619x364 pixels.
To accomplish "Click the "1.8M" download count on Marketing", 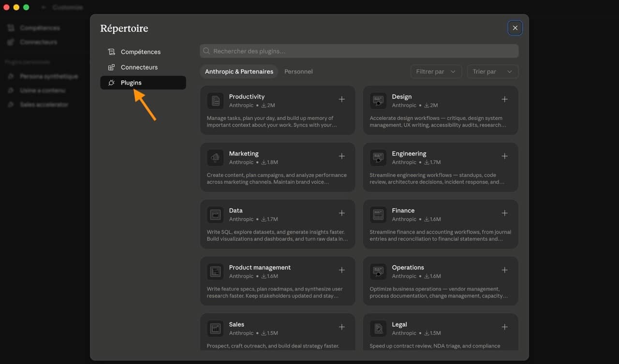I will pyautogui.click(x=270, y=162).
